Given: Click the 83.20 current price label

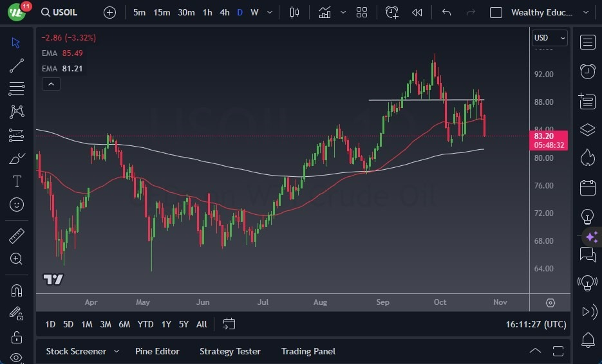Looking at the screenshot, I should pos(548,136).
